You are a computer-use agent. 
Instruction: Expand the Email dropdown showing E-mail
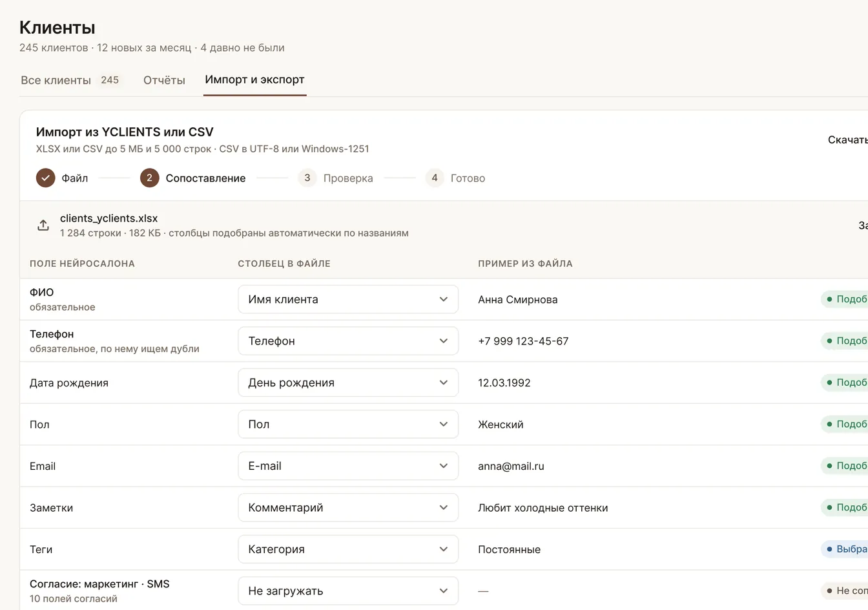[348, 466]
